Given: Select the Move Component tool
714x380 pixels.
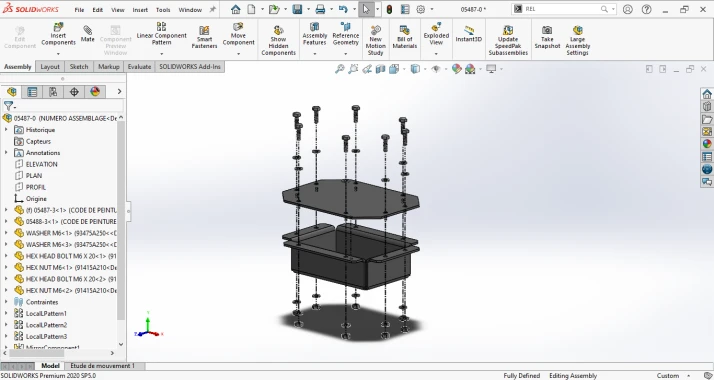Looking at the screenshot, I should 238,34.
